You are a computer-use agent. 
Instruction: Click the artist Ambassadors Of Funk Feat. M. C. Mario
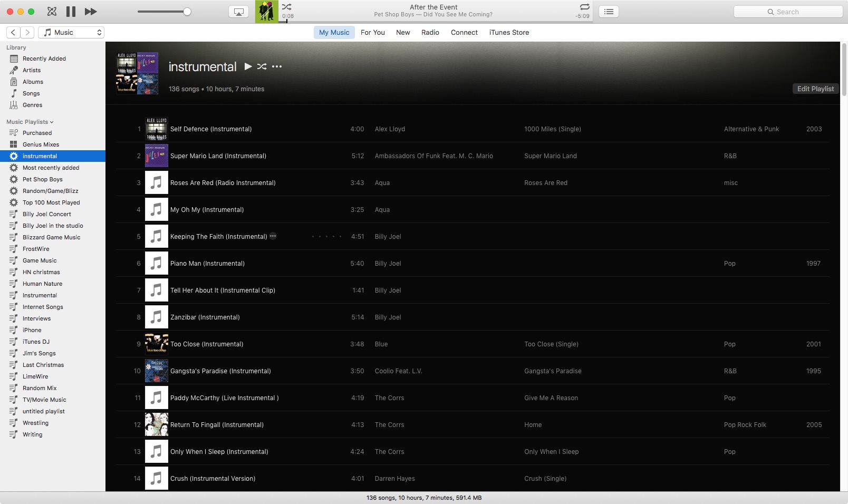(434, 156)
